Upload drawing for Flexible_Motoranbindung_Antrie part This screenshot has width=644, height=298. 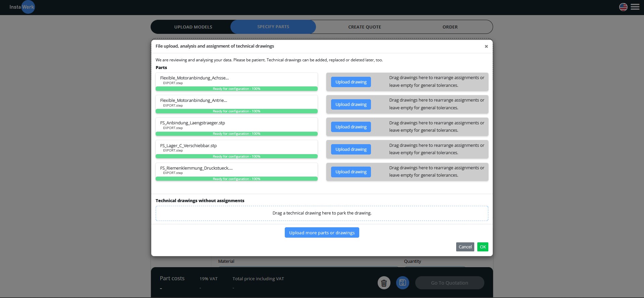(351, 105)
